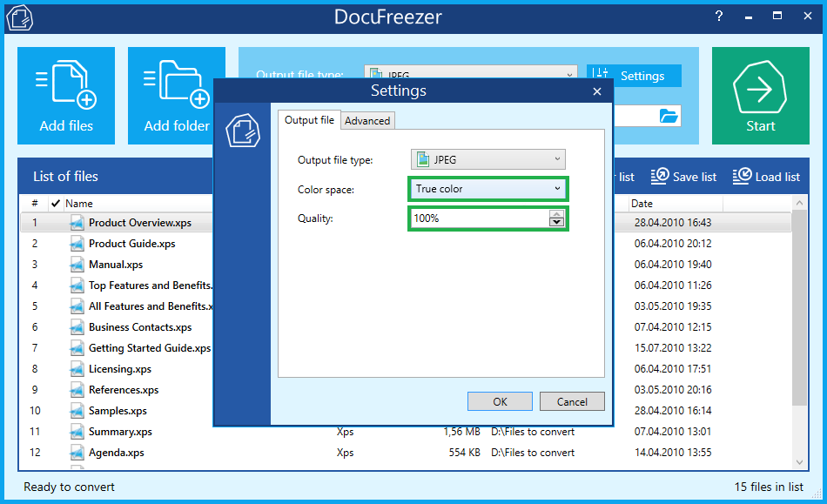Click the Load list icon
The width and height of the screenshot is (827, 504).
pos(742,176)
